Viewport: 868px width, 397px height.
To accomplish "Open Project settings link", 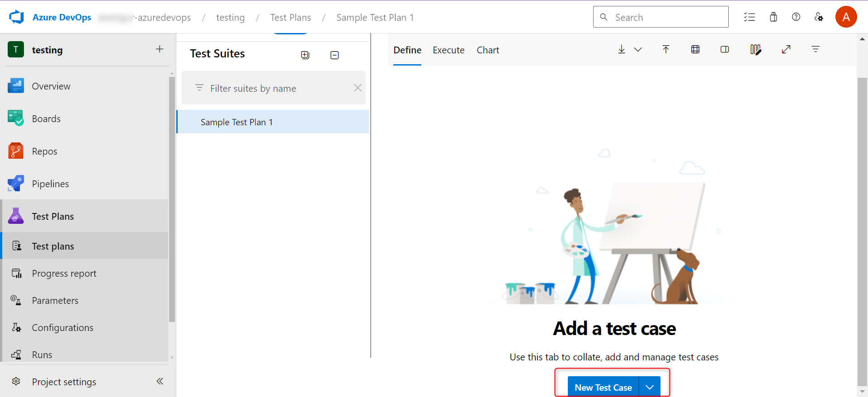I will point(64,382).
